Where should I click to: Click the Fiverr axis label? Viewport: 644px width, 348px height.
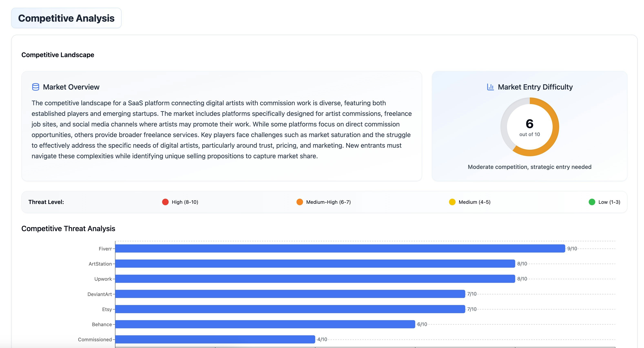[105, 249]
